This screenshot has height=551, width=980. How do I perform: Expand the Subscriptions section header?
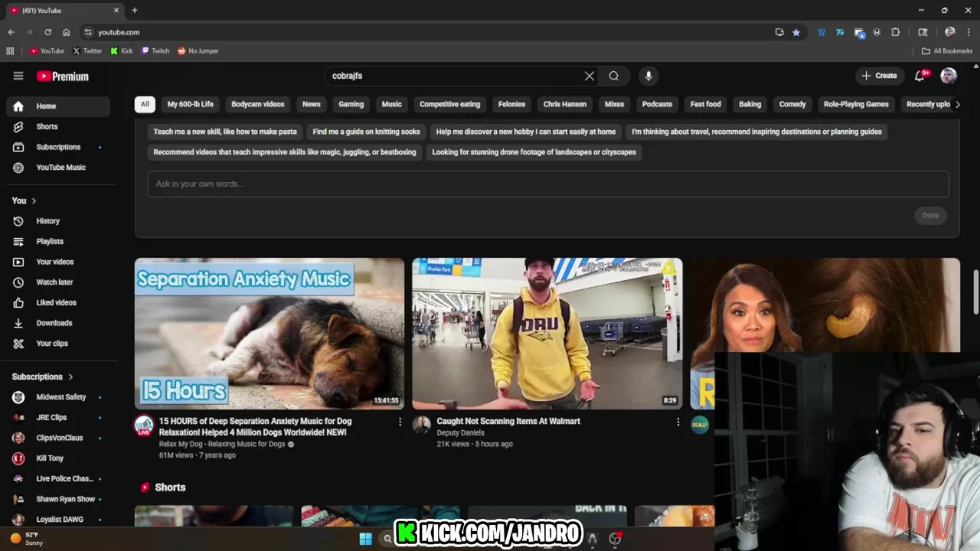click(42, 377)
